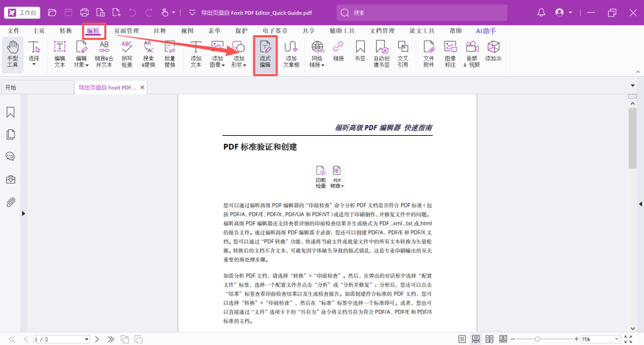The width and height of the screenshot is (644, 345).
Task: Open the 编辑对象 edit object tool
Action: 81,54
